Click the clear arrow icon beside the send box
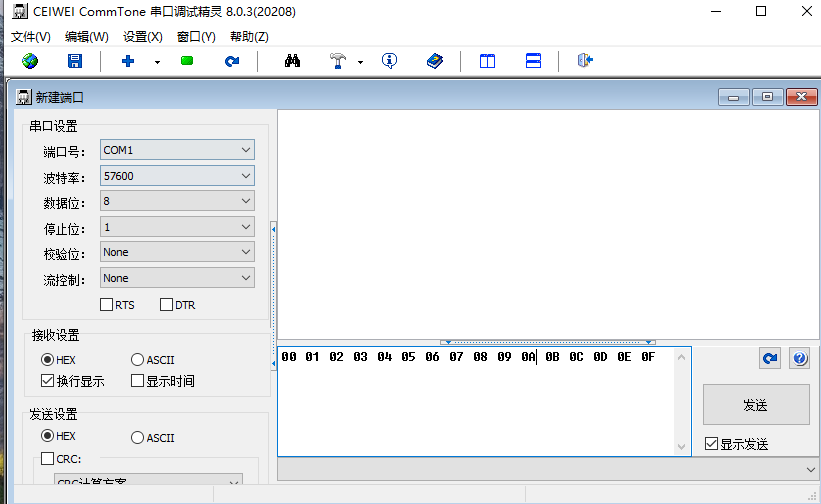This screenshot has height=504, width=821. [770, 358]
